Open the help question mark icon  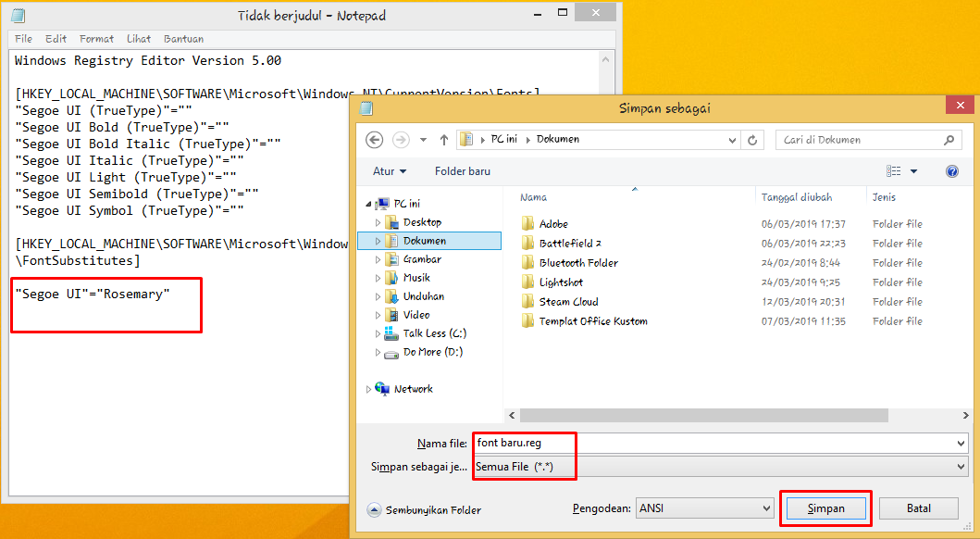click(x=952, y=171)
